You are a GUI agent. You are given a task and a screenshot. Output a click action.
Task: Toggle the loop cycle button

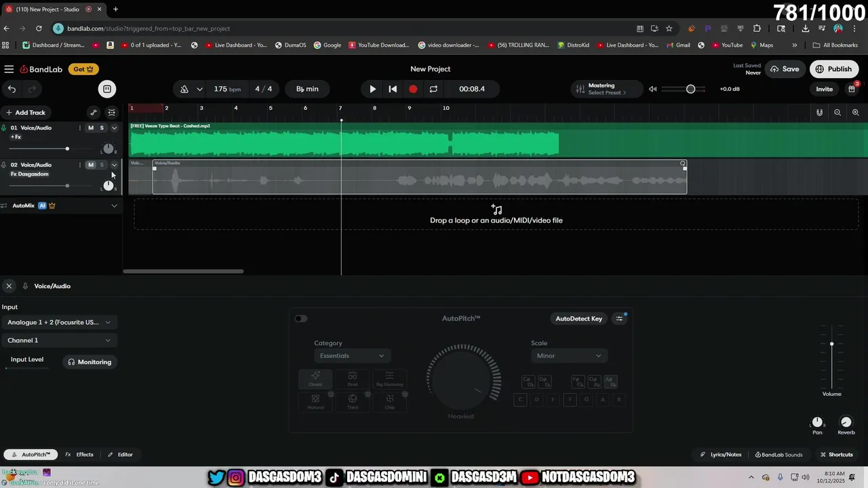coord(433,89)
